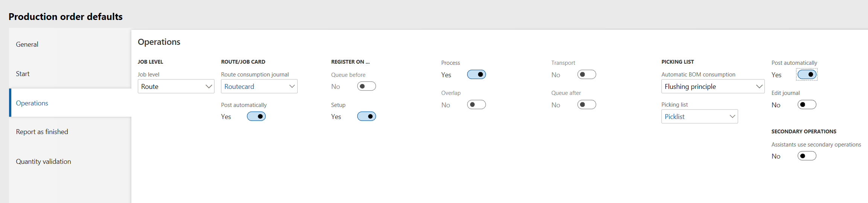Enable the Edit journal toggle
The width and height of the screenshot is (868, 203).
point(807,105)
